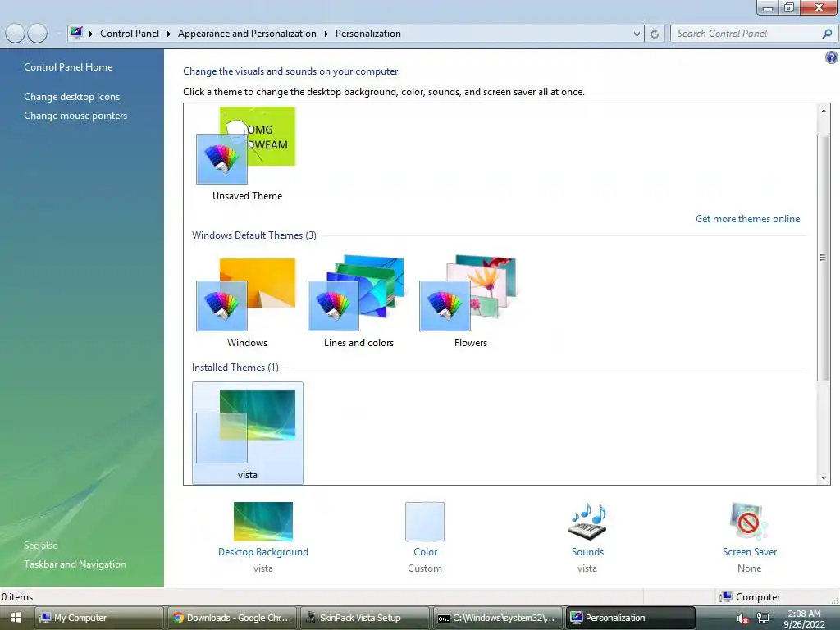The image size is (840, 630).
Task: Click the command prompt icon on taskbar
Action: pyautogui.click(x=444, y=619)
